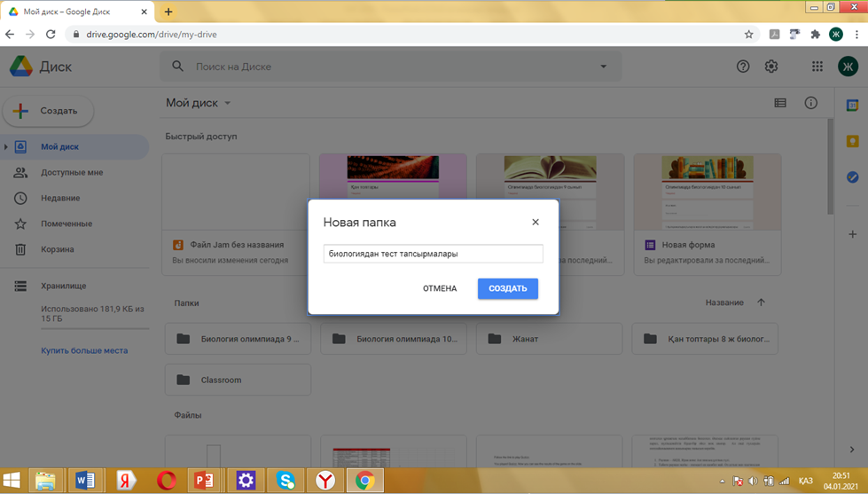
Task: Expand the Мой диск header dropdown
Action: point(227,103)
